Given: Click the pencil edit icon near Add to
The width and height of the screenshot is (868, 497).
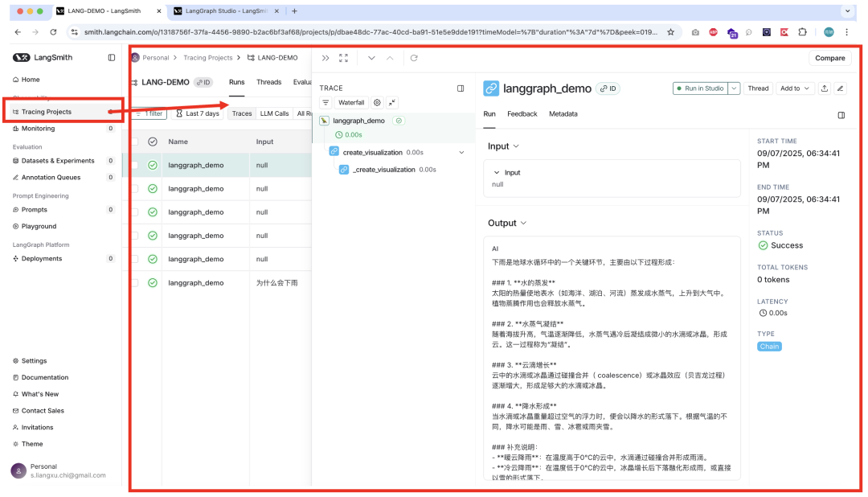Looking at the screenshot, I should (x=841, y=88).
